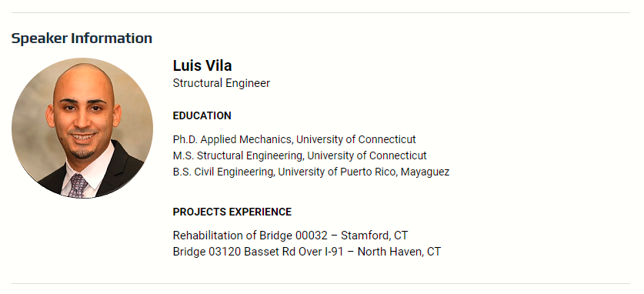Click the Stamford, CT location text
Viewport: 644px width, 294px height.
374,236
